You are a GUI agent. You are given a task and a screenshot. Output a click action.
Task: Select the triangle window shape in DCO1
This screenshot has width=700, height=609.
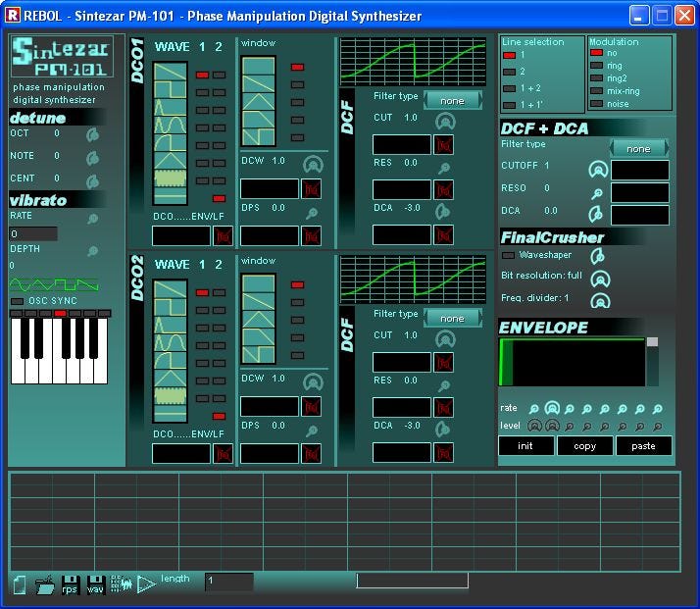point(259,101)
